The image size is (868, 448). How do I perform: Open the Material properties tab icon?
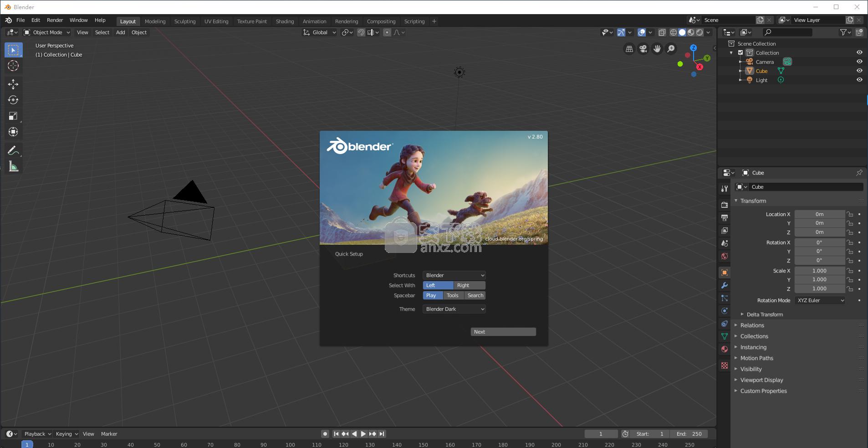725,349
